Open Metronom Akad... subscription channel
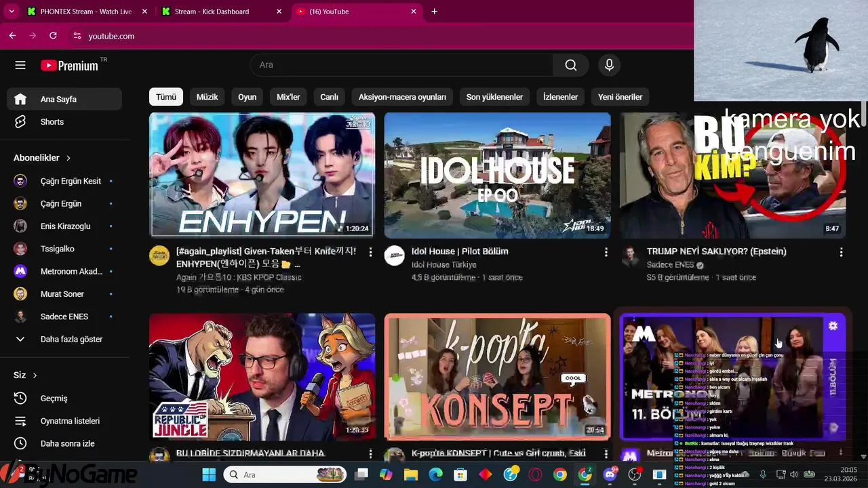868x488 pixels. pyautogui.click(x=64, y=272)
